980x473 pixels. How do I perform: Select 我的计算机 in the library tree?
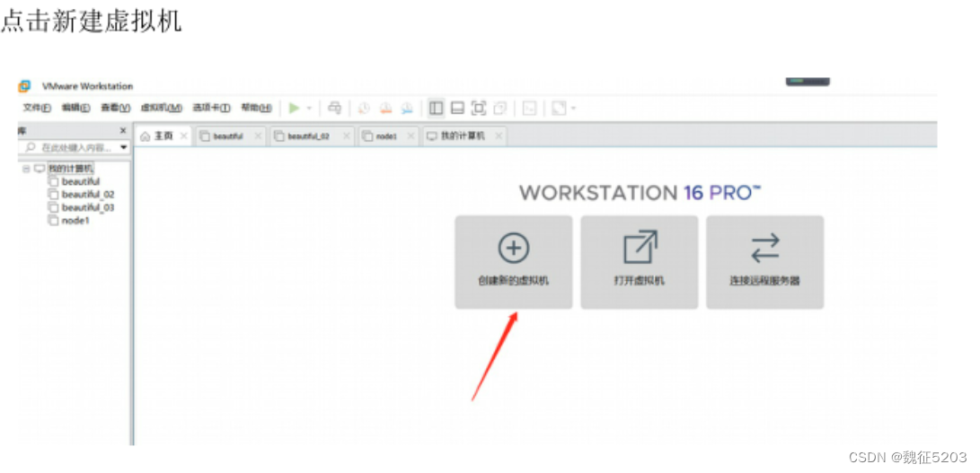[x=71, y=169]
